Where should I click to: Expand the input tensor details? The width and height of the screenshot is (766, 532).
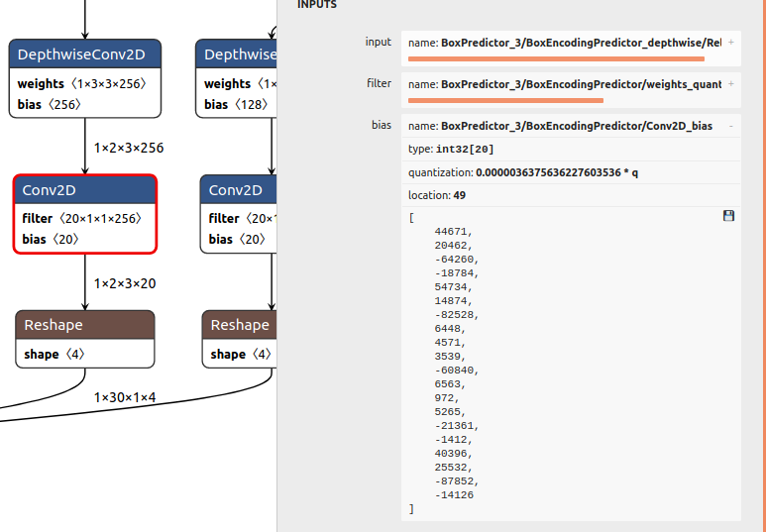pos(731,43)
